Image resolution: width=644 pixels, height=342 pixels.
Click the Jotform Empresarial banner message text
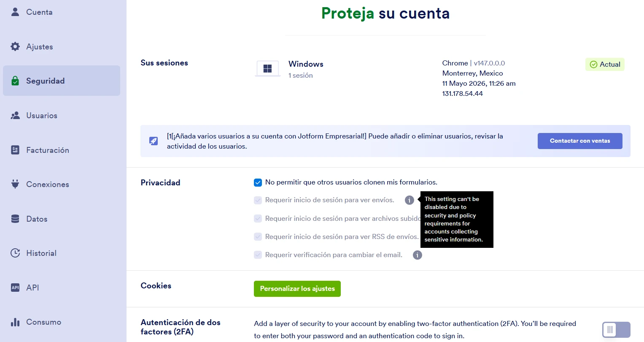(x=335, y=141)
